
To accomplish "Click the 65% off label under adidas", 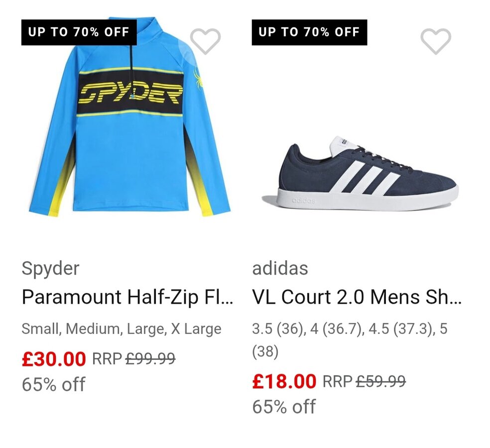I will coord(284,407).
